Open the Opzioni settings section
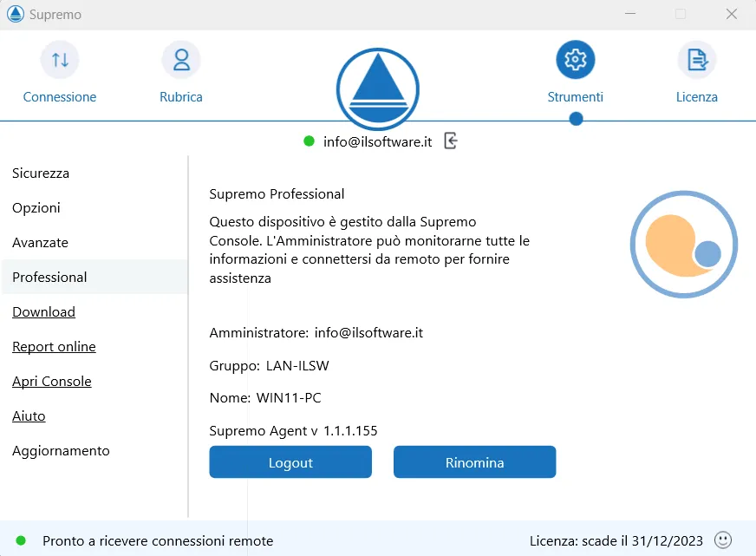Image resolution: width=756 pixels, height=556 pixels. [x=36, y=207]
